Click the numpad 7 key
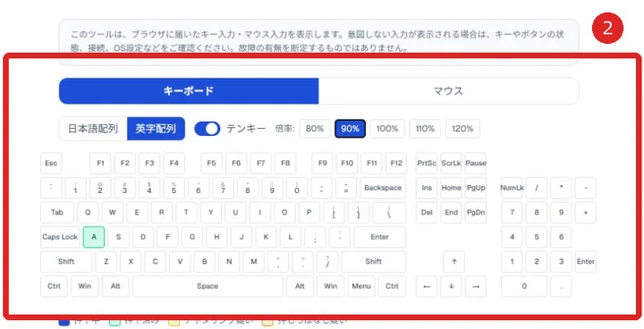 512,213
